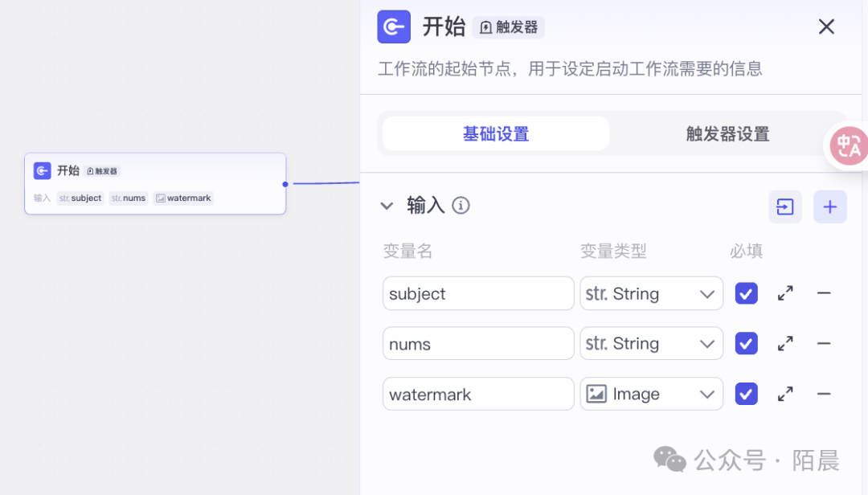Close the 开始 node settings panel
Viewport: 868px width, 495px height.
tap(826, 27)
